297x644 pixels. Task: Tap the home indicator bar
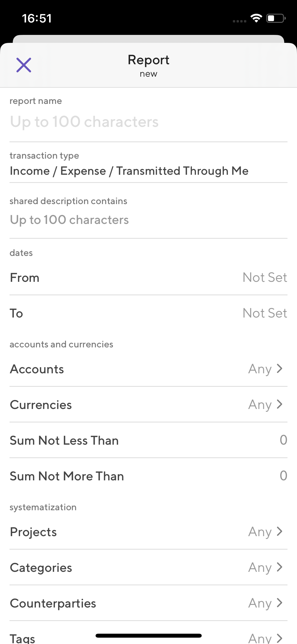[148, 636]
